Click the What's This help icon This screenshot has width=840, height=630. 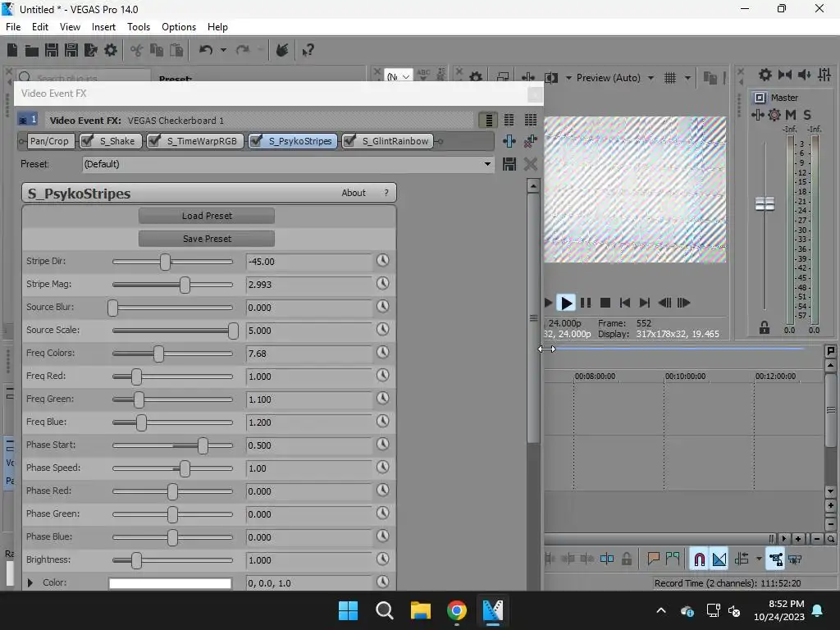(308, 50)
